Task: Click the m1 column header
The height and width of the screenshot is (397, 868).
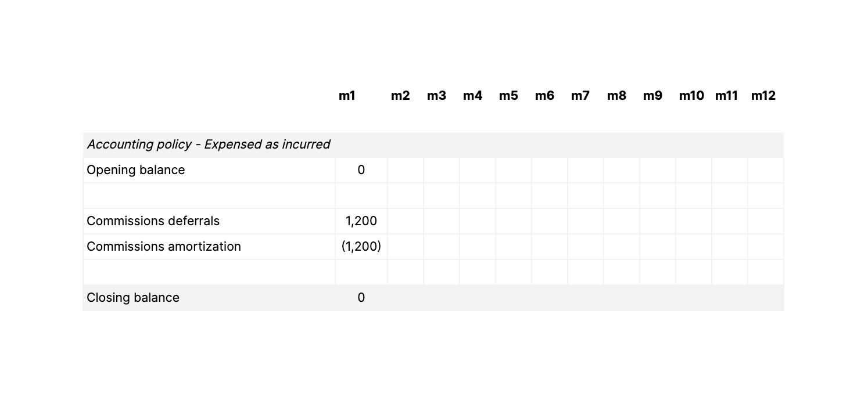Action: 347,96
